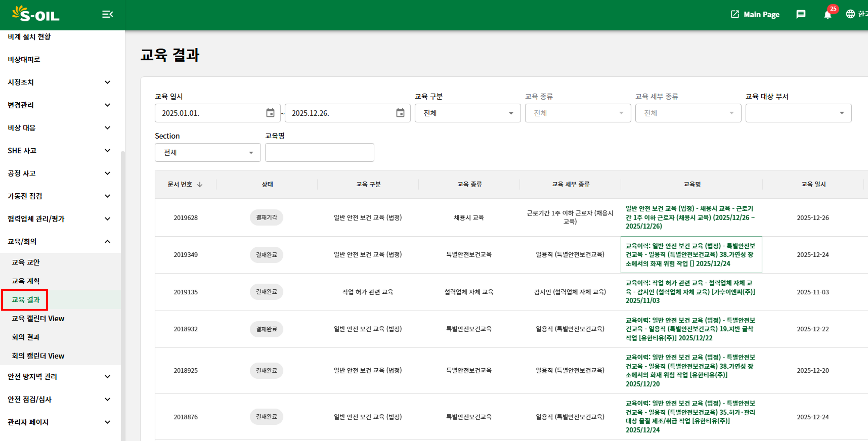The width and height of the screenshot is (868, 441).
Task: Click 결재기각 status badge for 2019628
Action: click(266, 217)
